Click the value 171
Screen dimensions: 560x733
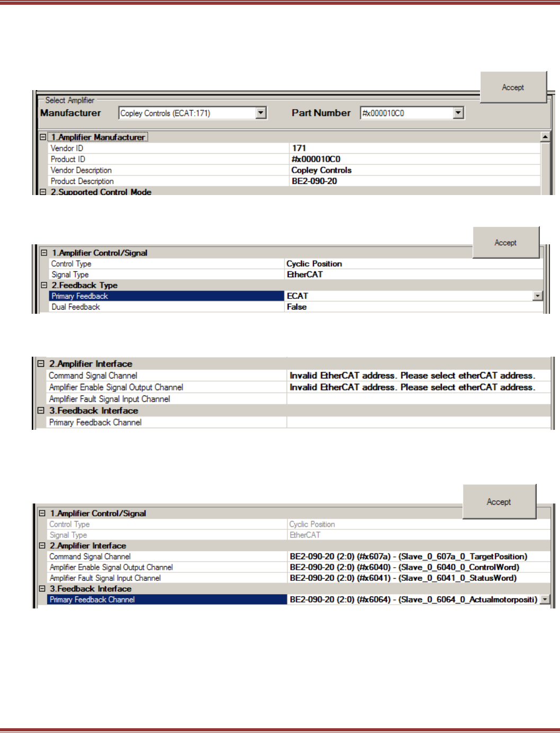299,148
